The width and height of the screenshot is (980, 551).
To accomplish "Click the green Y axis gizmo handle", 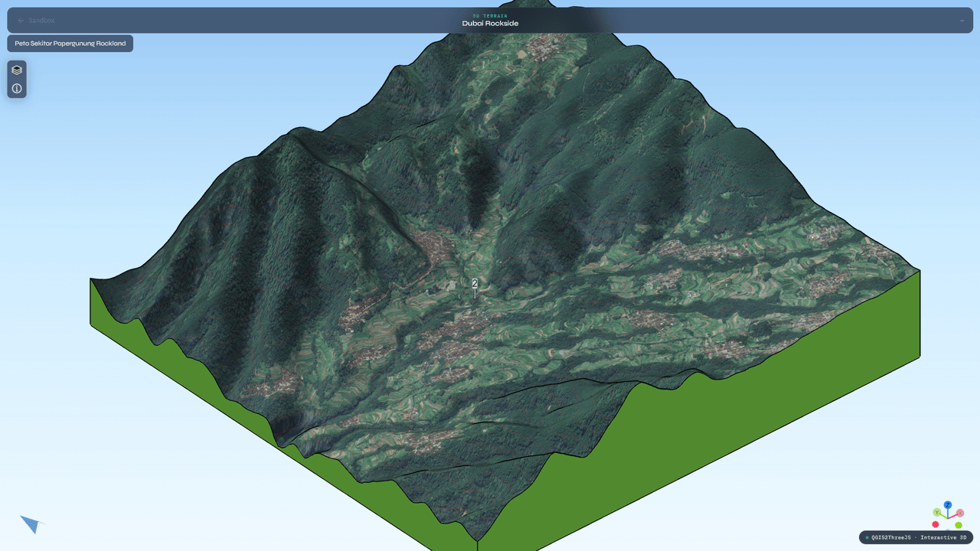I will tap(936, 512).
